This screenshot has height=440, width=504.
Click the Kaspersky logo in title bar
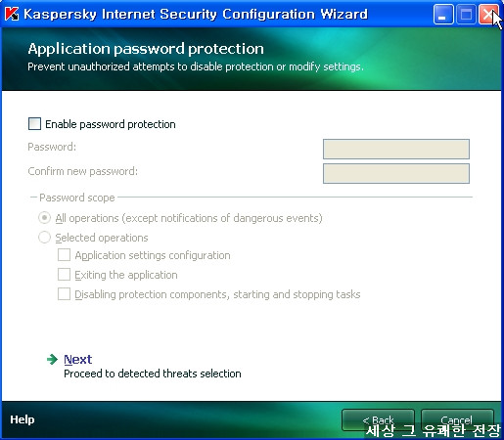tap(12, 14)
